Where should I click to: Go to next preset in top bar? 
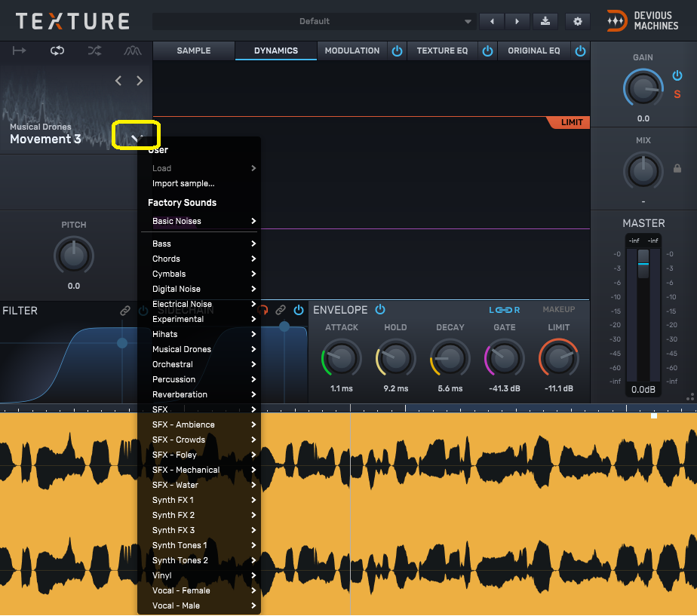click(517, 21)
